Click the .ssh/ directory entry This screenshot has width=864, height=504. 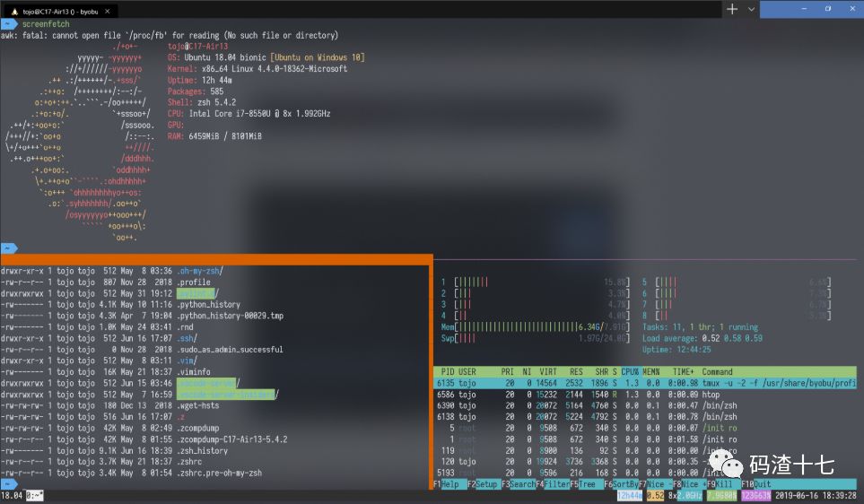(187, 338)
